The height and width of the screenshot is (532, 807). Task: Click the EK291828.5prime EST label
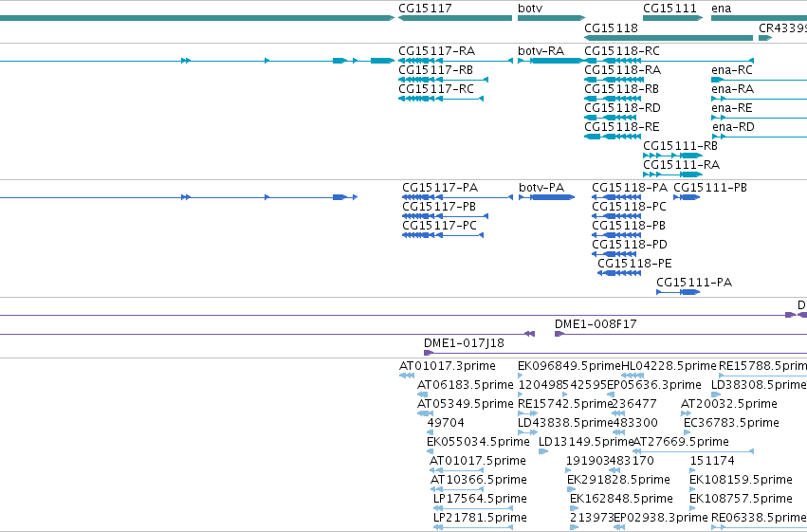pyautogui.click(x=618, y=480)
